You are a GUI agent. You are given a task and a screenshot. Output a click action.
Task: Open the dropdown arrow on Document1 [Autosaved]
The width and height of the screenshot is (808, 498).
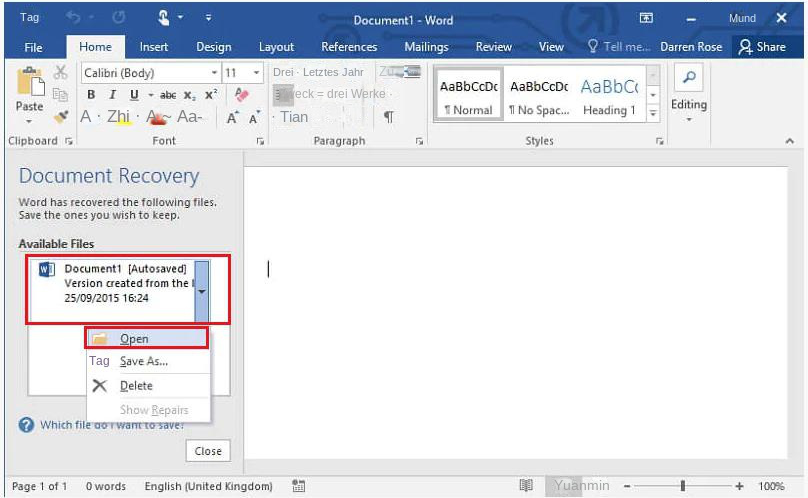click(x=202, y=292)
